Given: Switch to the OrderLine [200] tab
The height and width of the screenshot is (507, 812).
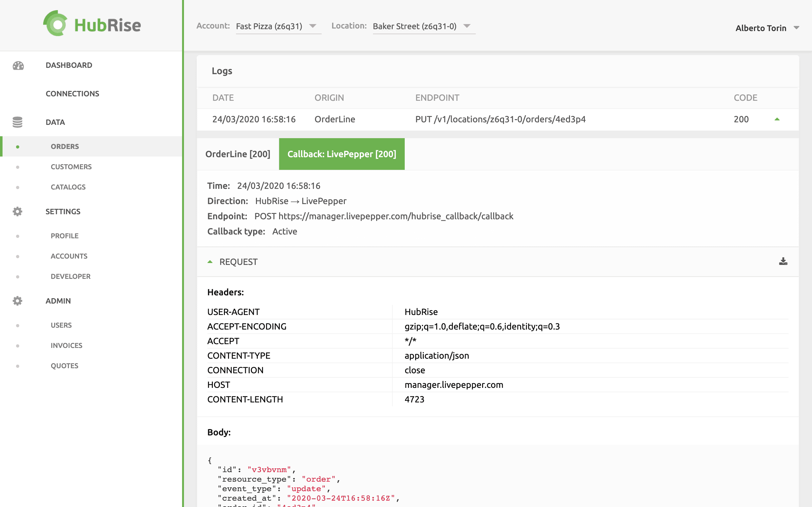Looking at the screenshot, I should (x=238, y=154).
